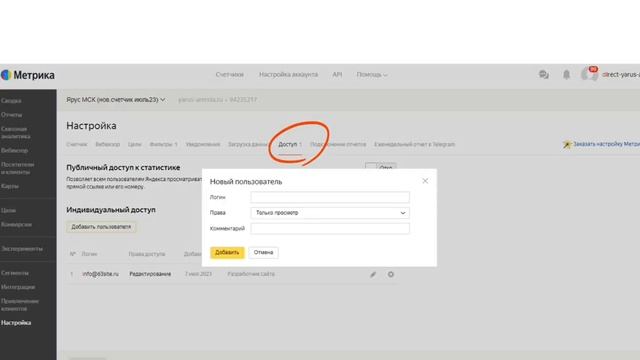Click the star icon by Заказать настройку Метрики
This screenshot has height=360, width=640.
(567, 144)
